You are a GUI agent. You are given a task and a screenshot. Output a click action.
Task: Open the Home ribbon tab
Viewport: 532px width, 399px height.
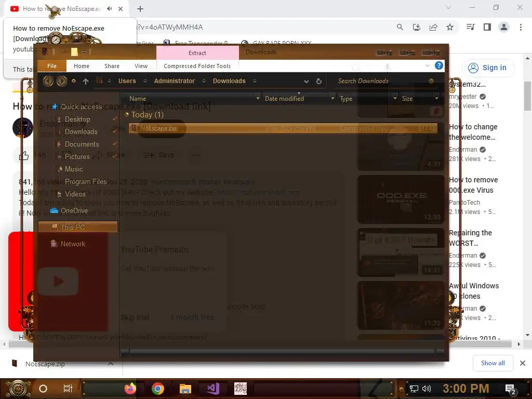tap(82, 66)
